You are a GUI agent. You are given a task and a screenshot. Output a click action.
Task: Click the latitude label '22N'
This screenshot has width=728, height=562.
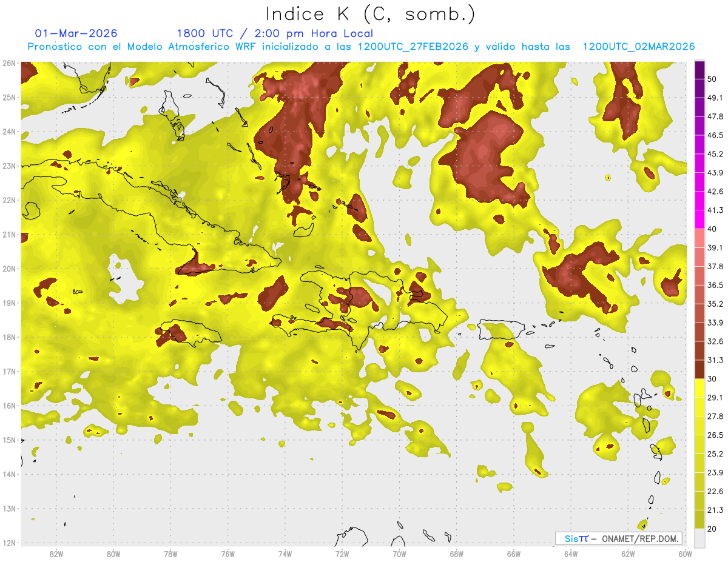pyautogui.click(x=9, y=200)
